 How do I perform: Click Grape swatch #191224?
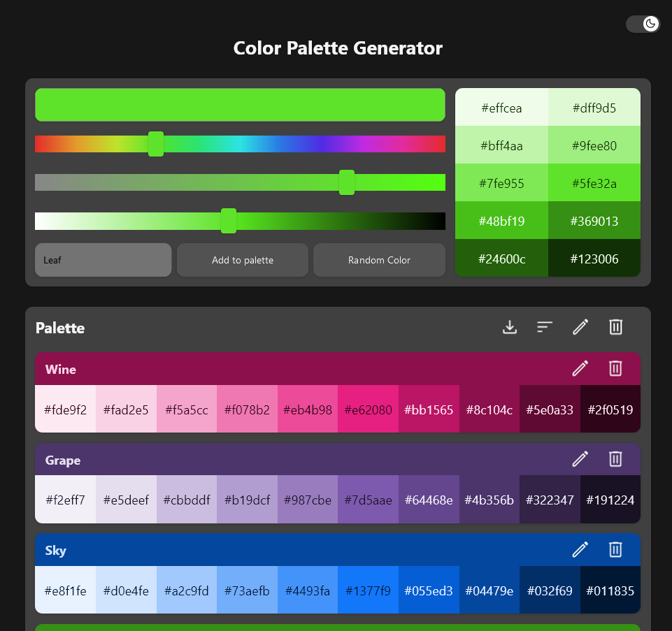(610, 500)
